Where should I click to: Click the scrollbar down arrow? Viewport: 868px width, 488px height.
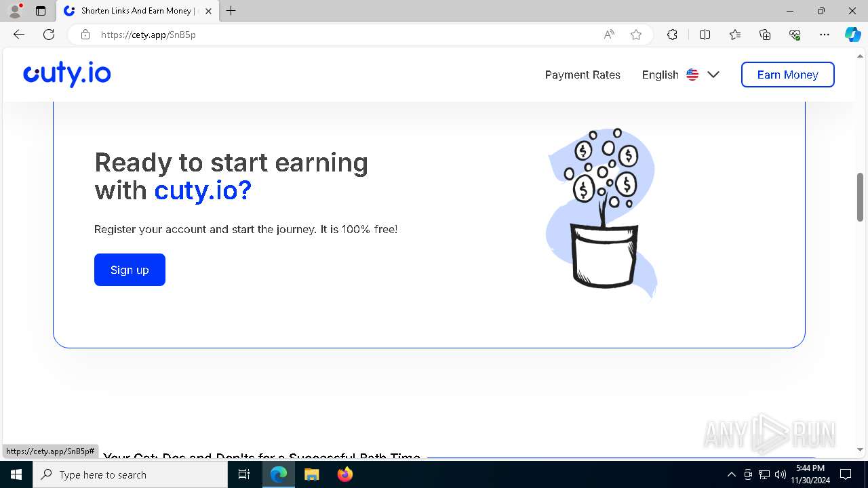[860, 449]
